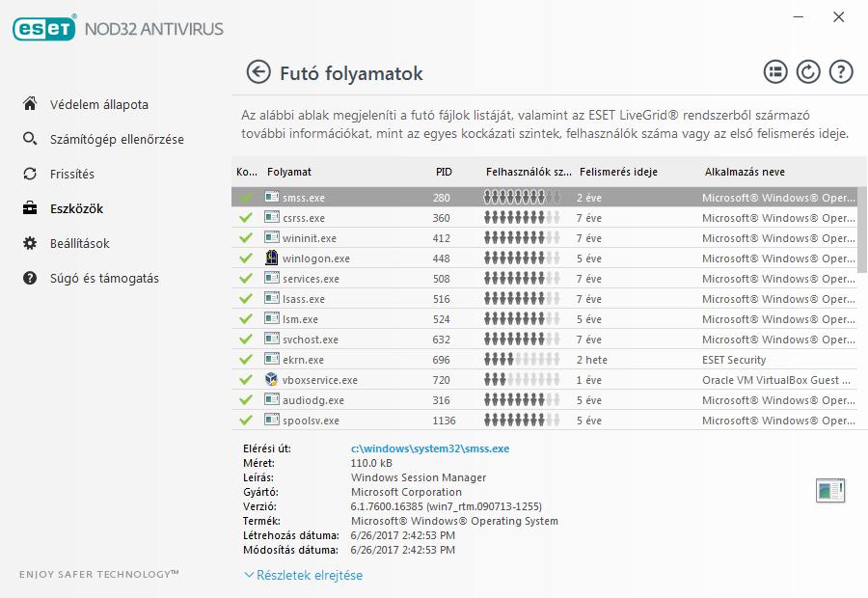Click the '2 hete' detection time
Screen dimensions: 868x598
point(591,360)
